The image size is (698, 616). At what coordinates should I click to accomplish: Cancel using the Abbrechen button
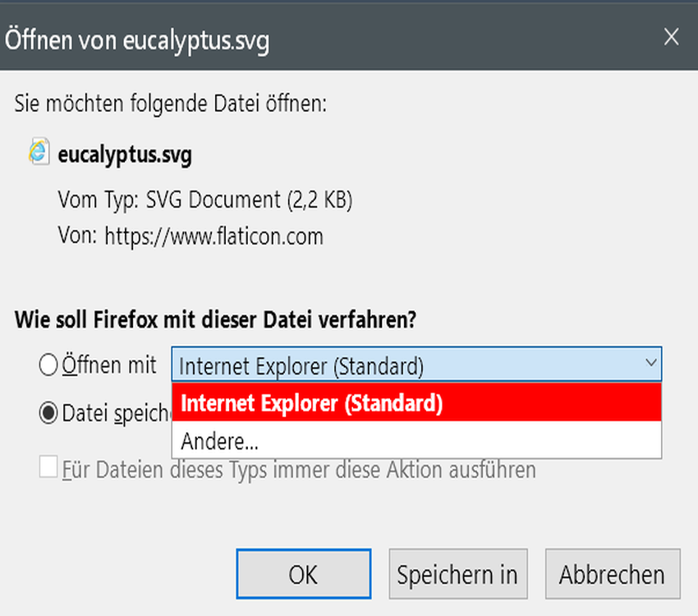tap(612, 575)
